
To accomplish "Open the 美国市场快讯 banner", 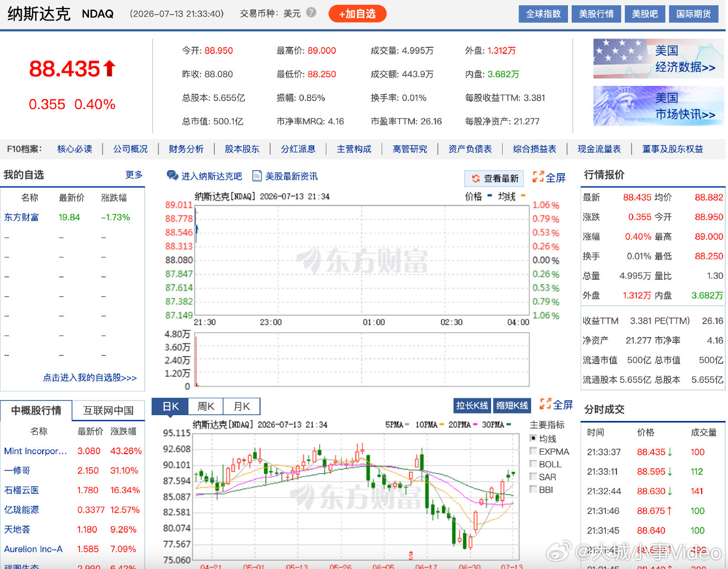I will pos(659,106).
